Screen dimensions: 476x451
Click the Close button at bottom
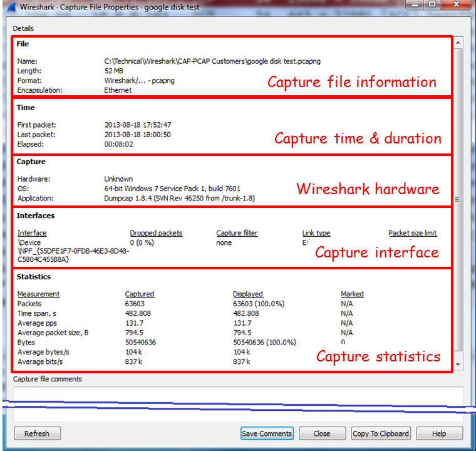point(322,433)
